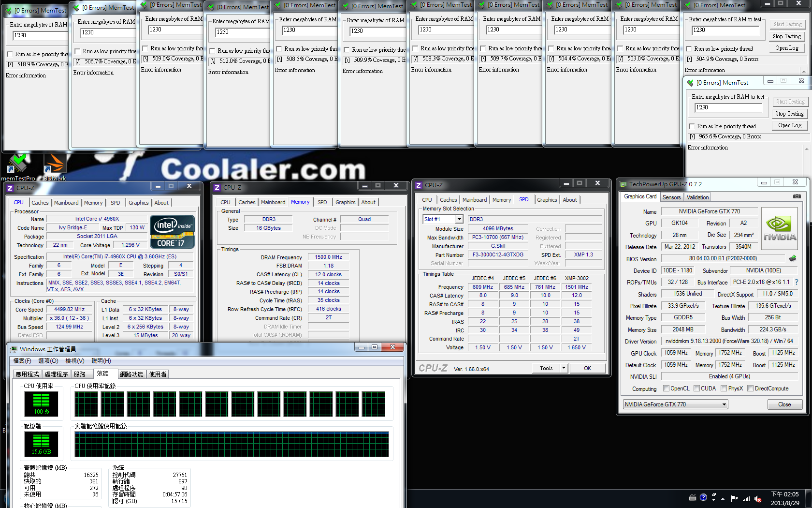
Task: Open the Action Center flag icon
Action: tap(735, 498)
